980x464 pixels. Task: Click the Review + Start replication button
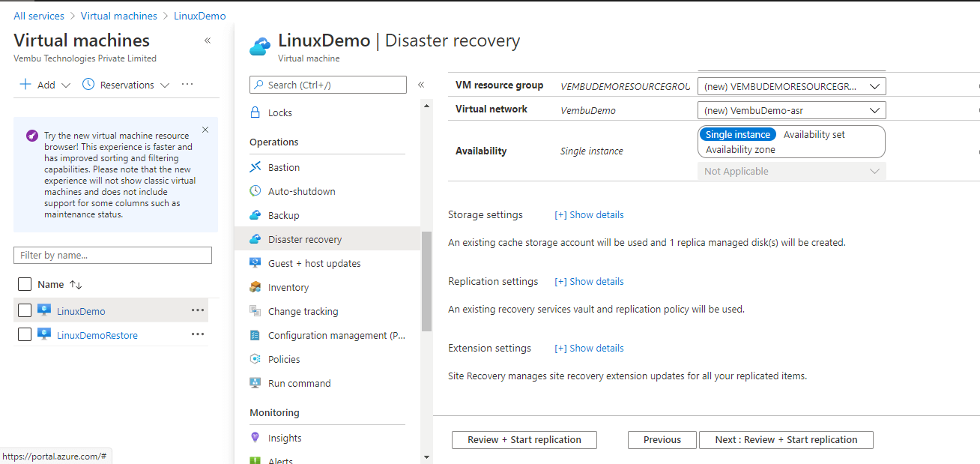(x=524, y=440)
